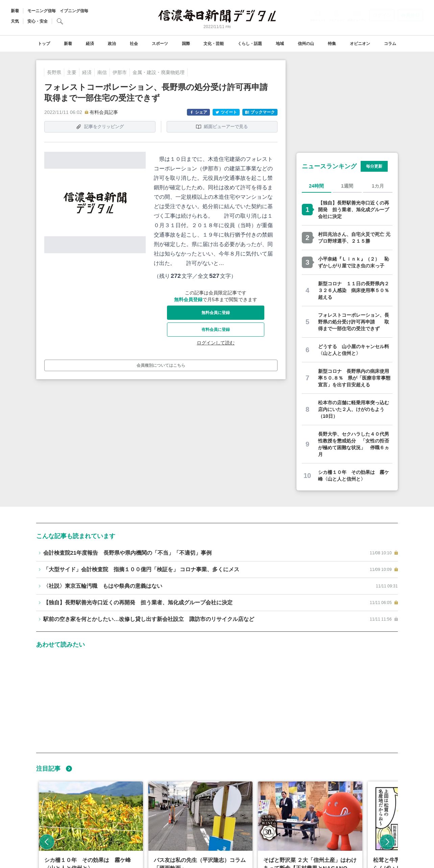Click 有料会員に登録 outlined button
434x868 pixels.
point(216,330)
